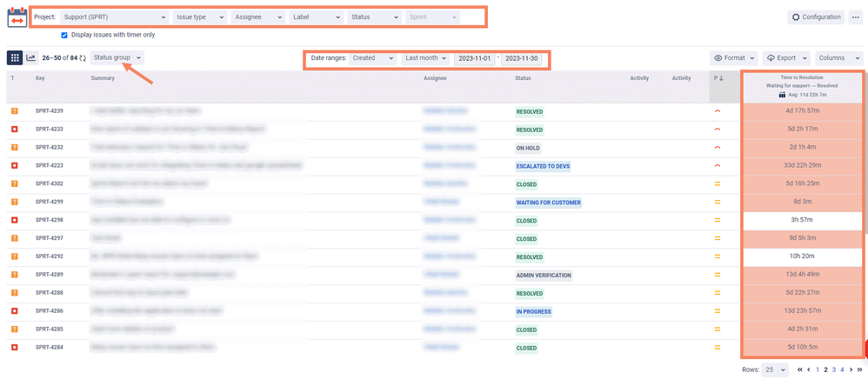Click ON HOLD status badge
Viewport: 868px width, 386px height.
(x=528, y=148)
